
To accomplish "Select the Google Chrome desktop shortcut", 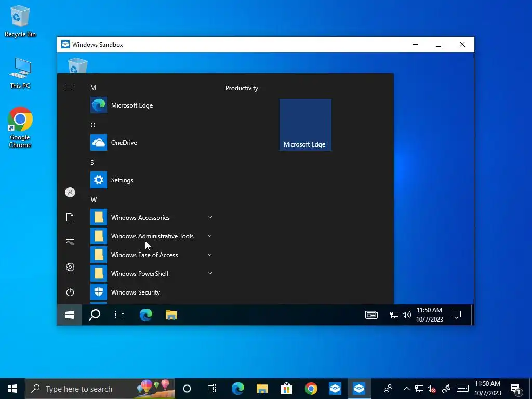I will click(20, 127).
